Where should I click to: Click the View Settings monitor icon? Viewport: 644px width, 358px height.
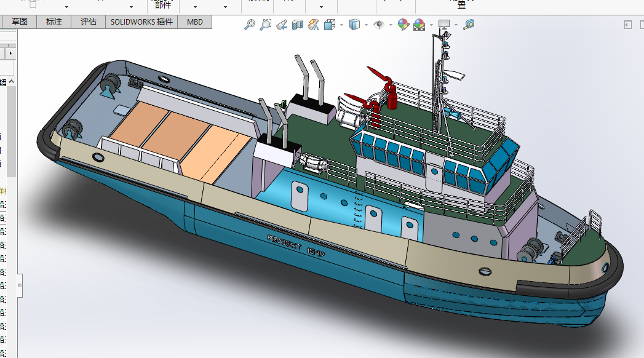(x=444, y=25)
